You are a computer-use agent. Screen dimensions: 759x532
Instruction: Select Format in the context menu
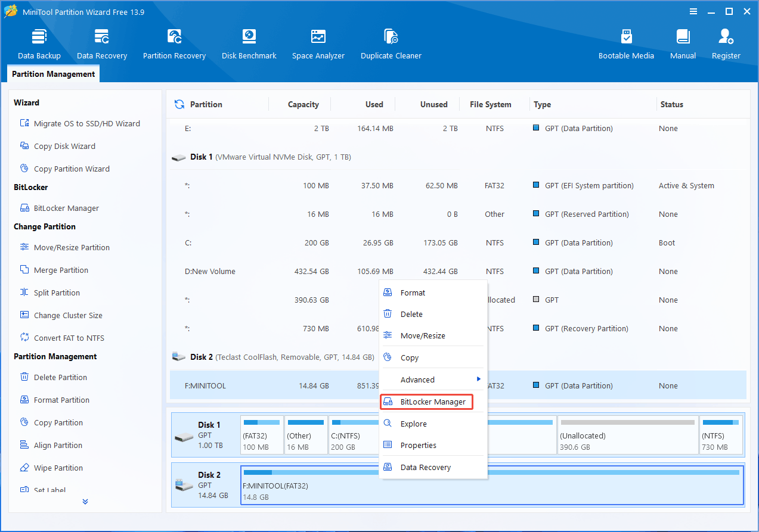[433, 293]
